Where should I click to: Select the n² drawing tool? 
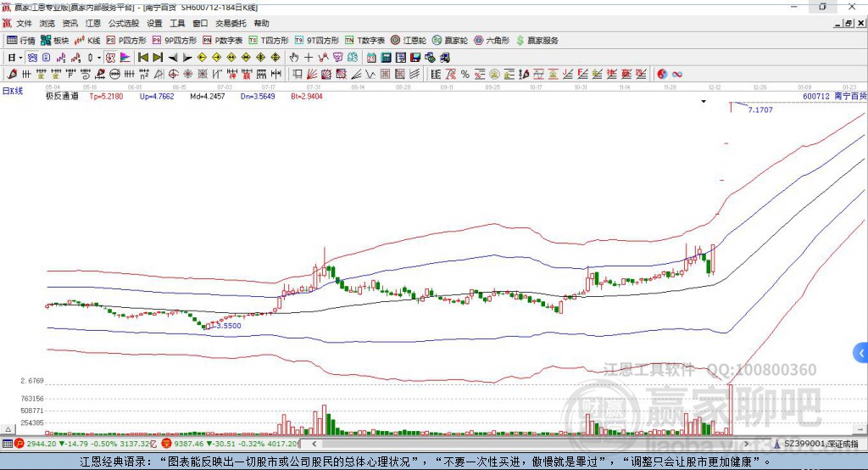[x=144, y=75]
